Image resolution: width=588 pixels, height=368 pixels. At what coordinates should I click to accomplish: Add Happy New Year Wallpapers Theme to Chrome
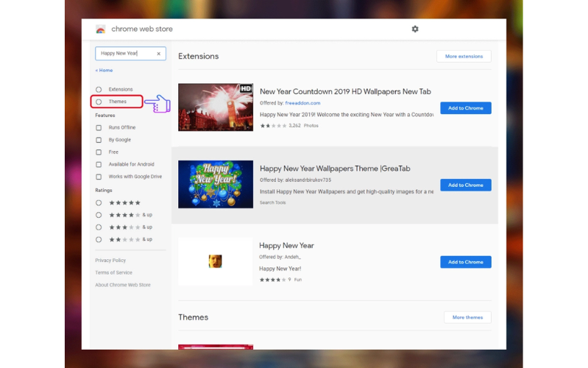[466, 185]
